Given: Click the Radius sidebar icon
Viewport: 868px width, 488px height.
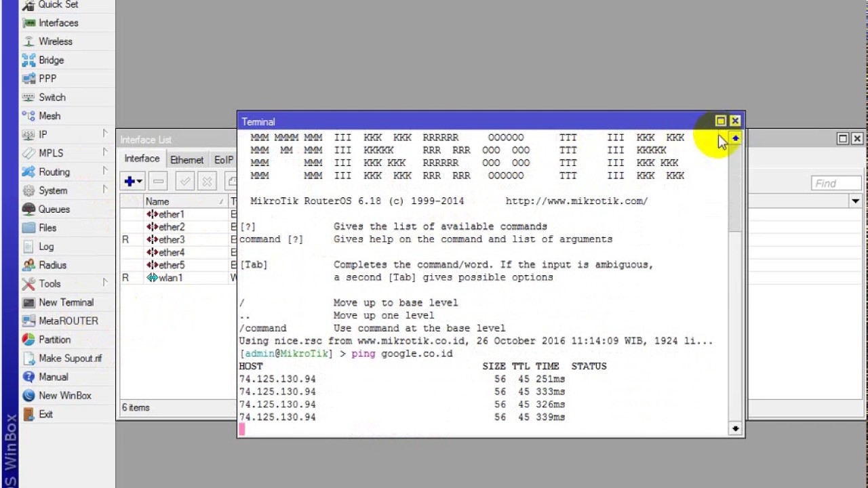Looking at the screenshot, I should (x=28, y=265).
